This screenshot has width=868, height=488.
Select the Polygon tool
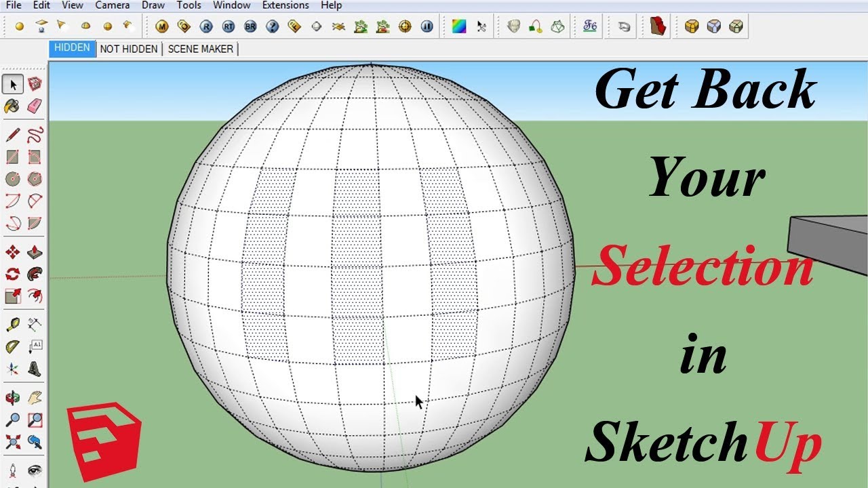point(35,179)
